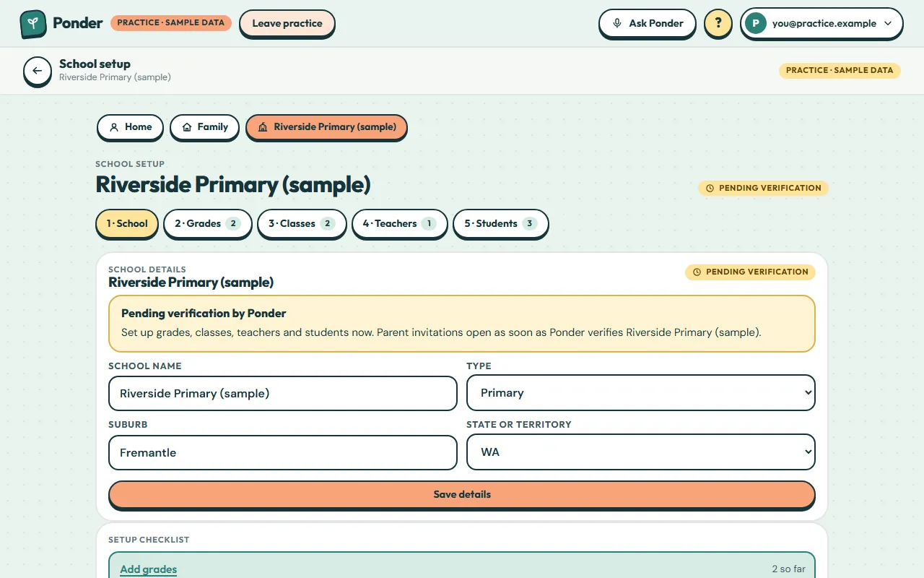Click the person icon on Home chip
This screenshot has height=578, width=924.
pos(114,127)
